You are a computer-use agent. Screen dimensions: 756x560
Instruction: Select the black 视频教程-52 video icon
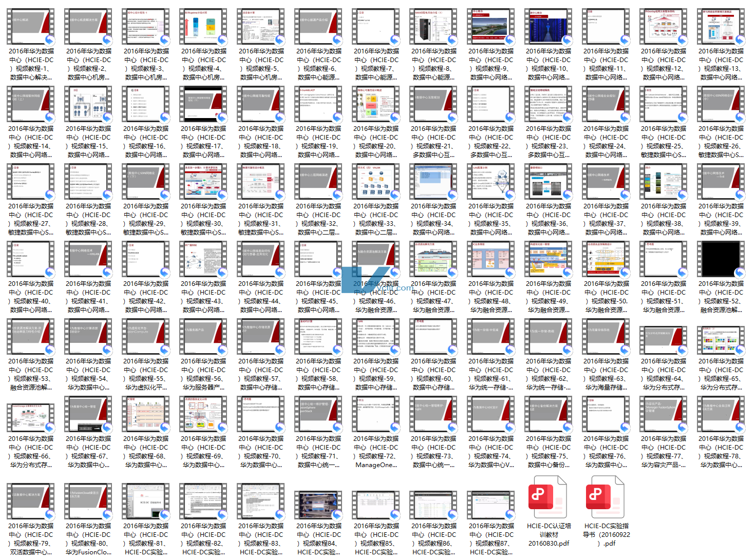coord(721,259)
